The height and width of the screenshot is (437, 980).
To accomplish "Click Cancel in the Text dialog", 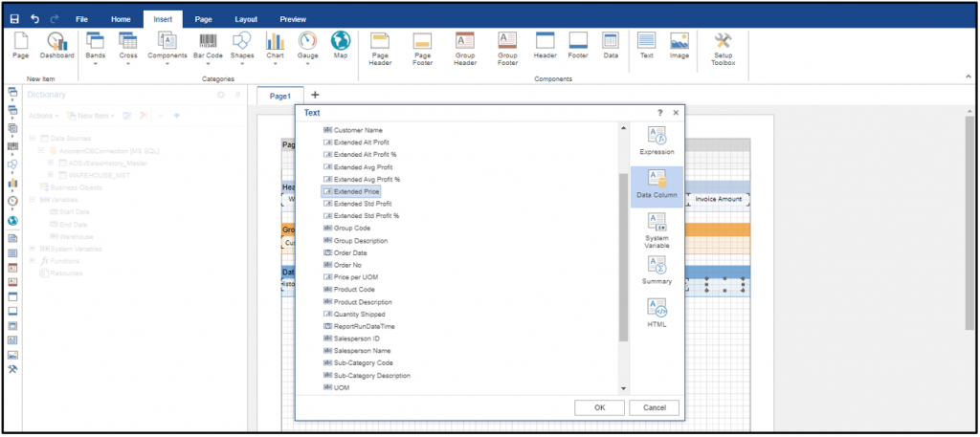I will pyautogui.click(x=654, y=407).
